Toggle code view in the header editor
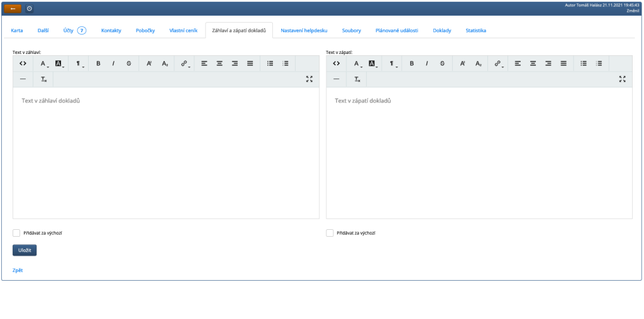 (23, 63)
